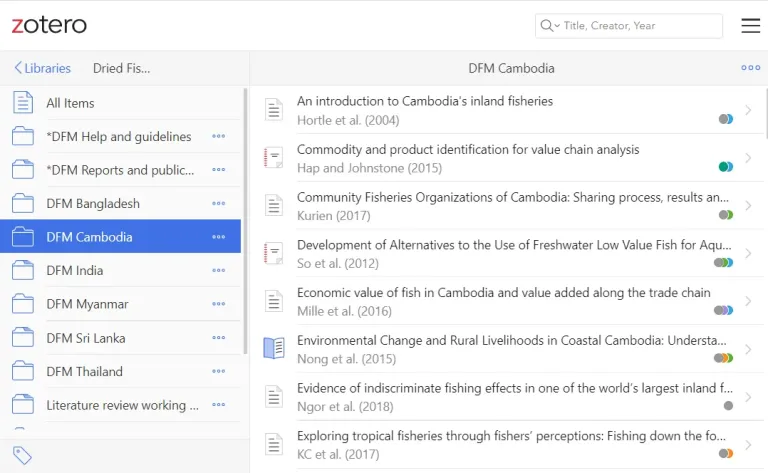Expand details chevron for Hortle et al. item

(x=748, y=110)
